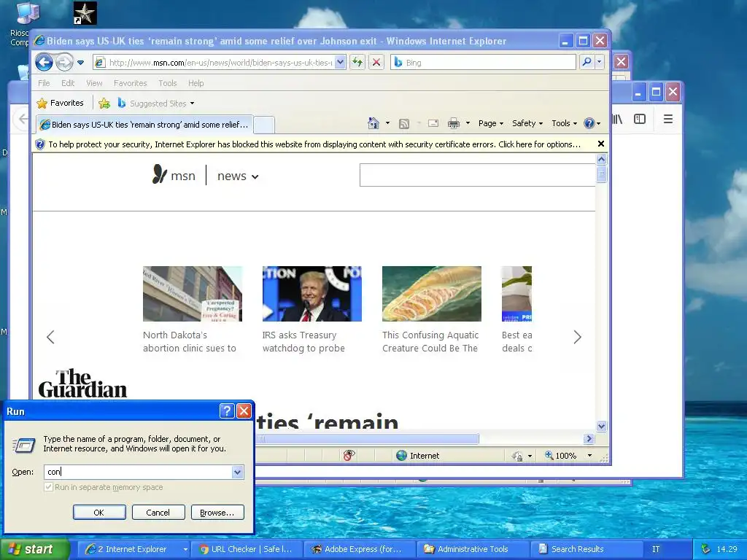The image size is (747, 560).
Task: Open the Tools command bar menu
Action: pos(564,123)
